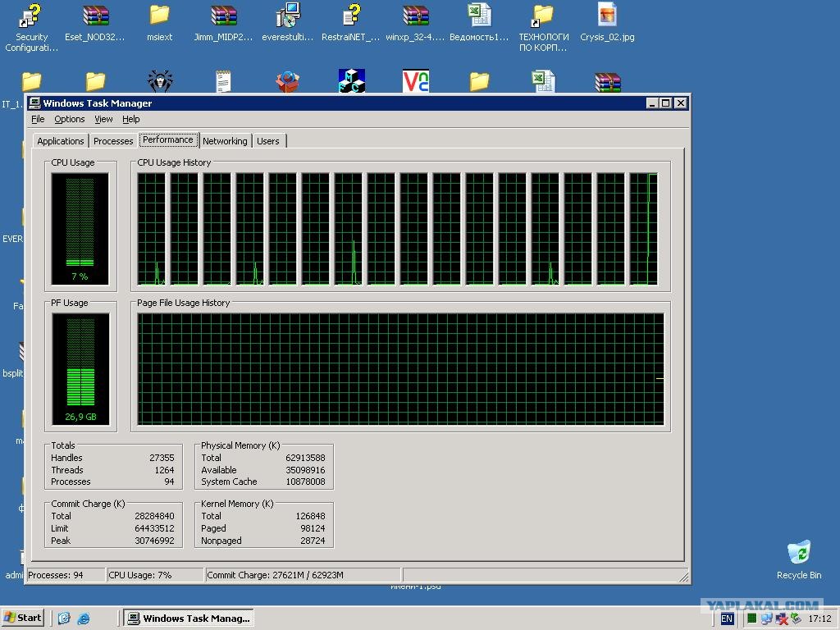Select the notepad text file desktop icon
Screen dimensions: 840x630
point(223,81)
